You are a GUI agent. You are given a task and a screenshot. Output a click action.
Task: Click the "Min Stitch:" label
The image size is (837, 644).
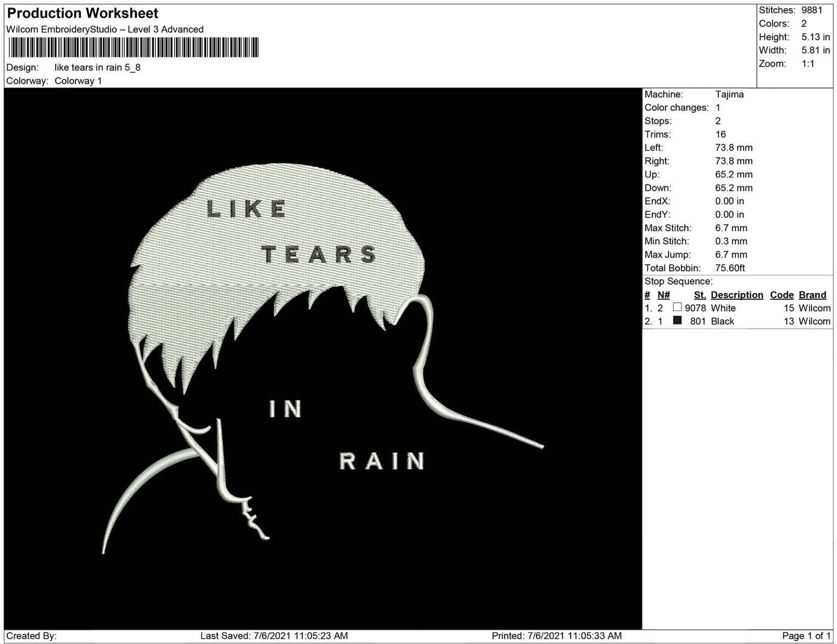point(667,241)
